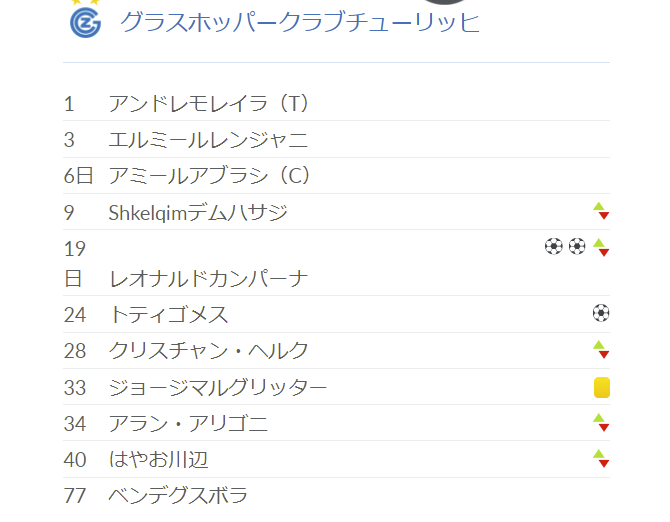Screen dimensions: 670x522
Task: Open the グラスホッパークラブチューリッヒ team link
Action: pos(300,22)
